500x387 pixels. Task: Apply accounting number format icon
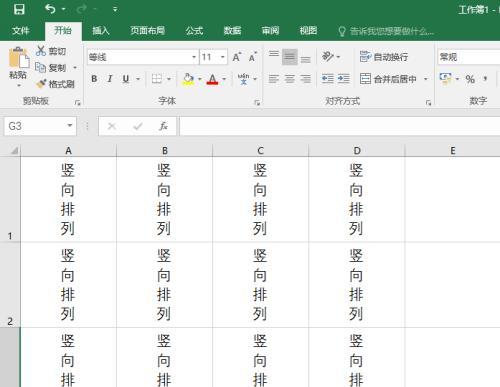click(445, 79)
